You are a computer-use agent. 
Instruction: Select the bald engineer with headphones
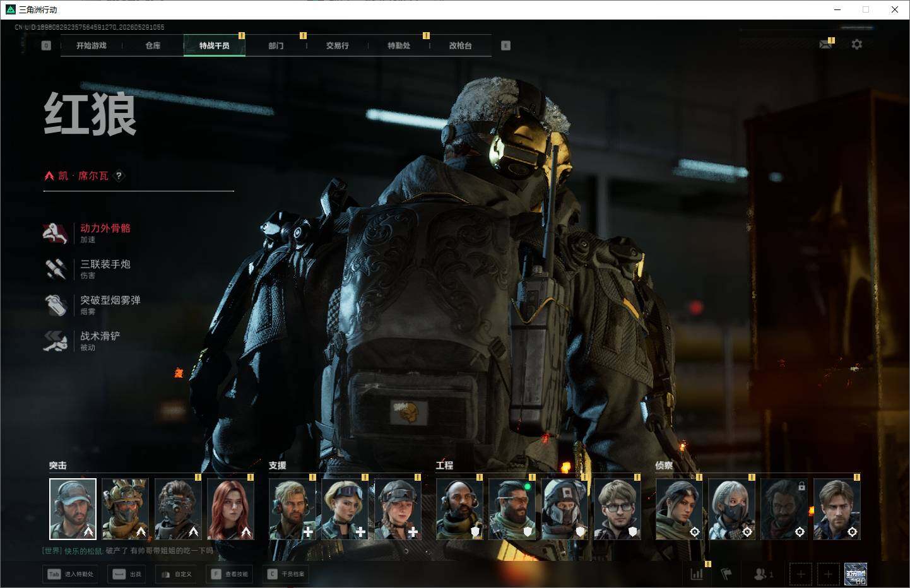point(459,509)
